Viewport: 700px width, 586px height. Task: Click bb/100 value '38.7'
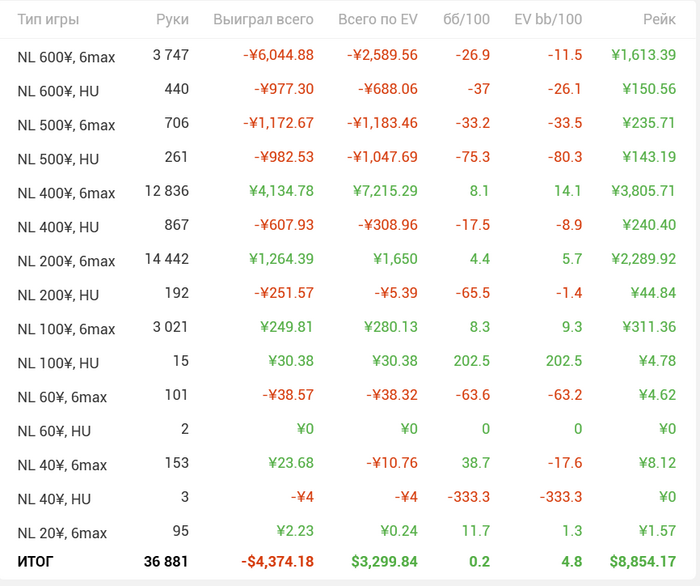point(476,463)
